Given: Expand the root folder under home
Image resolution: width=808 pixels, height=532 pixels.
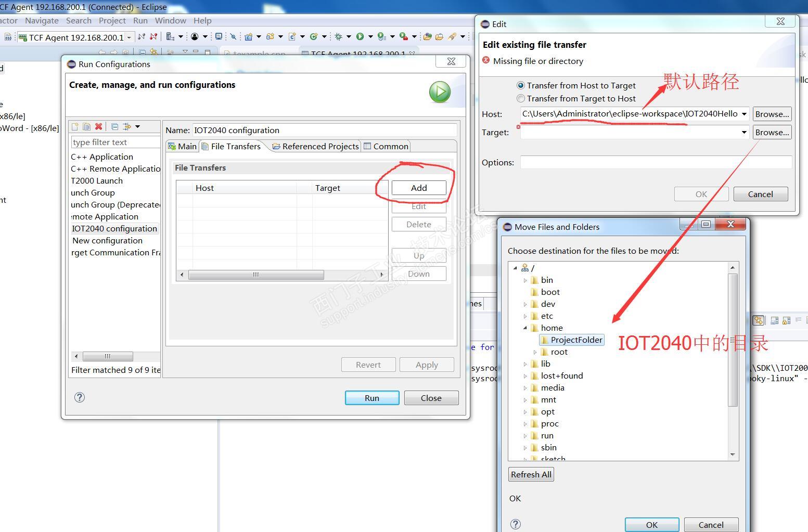Looking at the screenshot, I should pos(535,352).
